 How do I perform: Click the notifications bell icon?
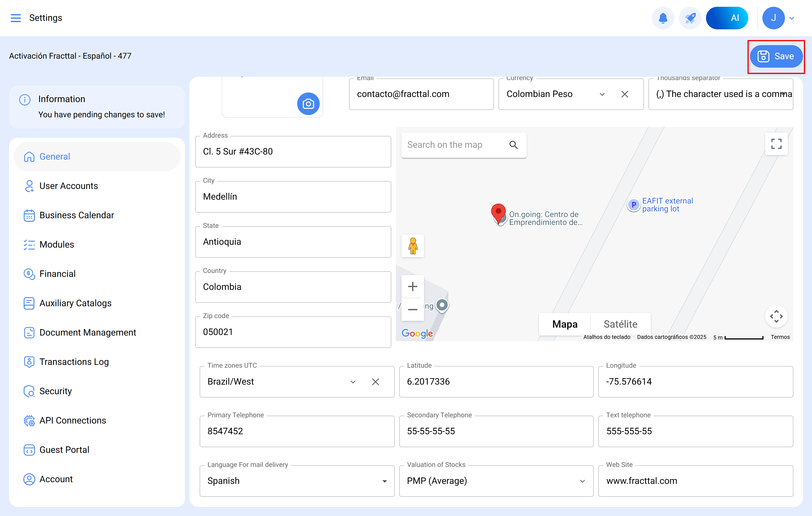[x=663, y=18]
